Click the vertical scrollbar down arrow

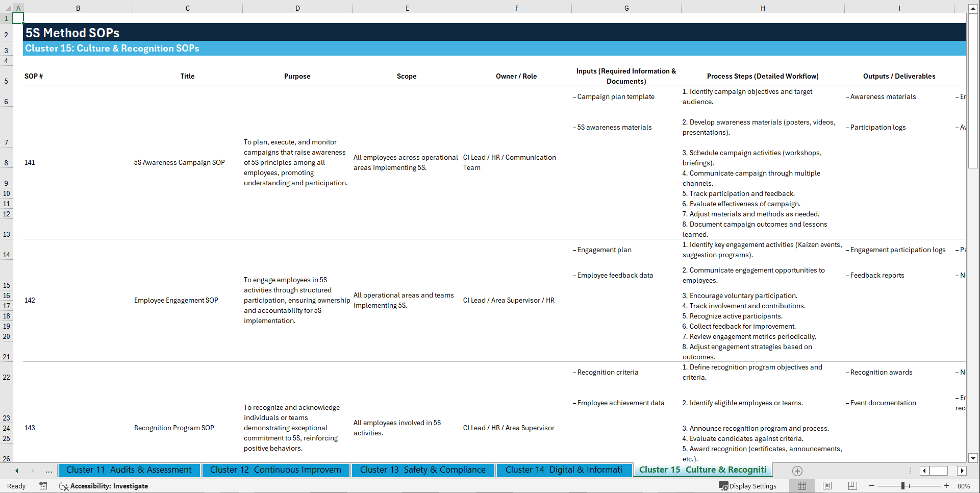click(x=973, y=458)
